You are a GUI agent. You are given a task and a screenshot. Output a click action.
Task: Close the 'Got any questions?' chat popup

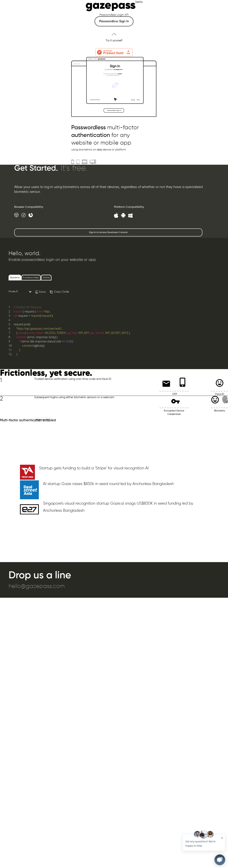[222, 838]
